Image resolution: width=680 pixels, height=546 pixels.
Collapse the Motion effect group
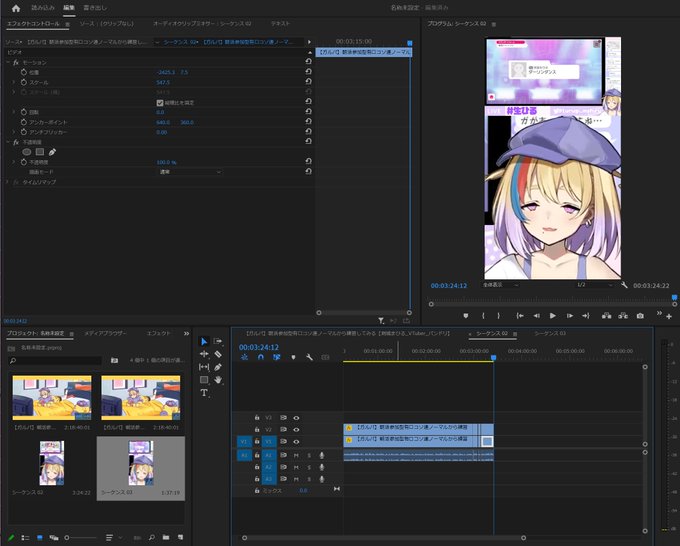click(x=7, y=62)
